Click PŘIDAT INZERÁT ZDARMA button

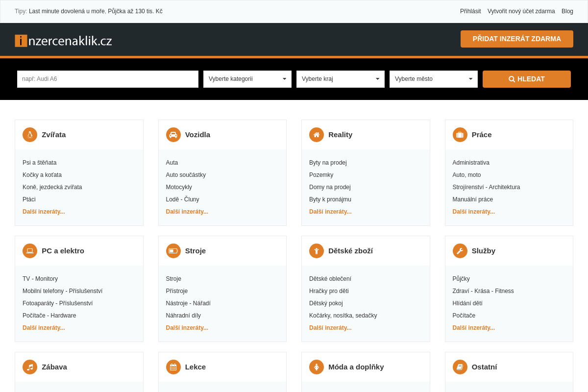517,39
